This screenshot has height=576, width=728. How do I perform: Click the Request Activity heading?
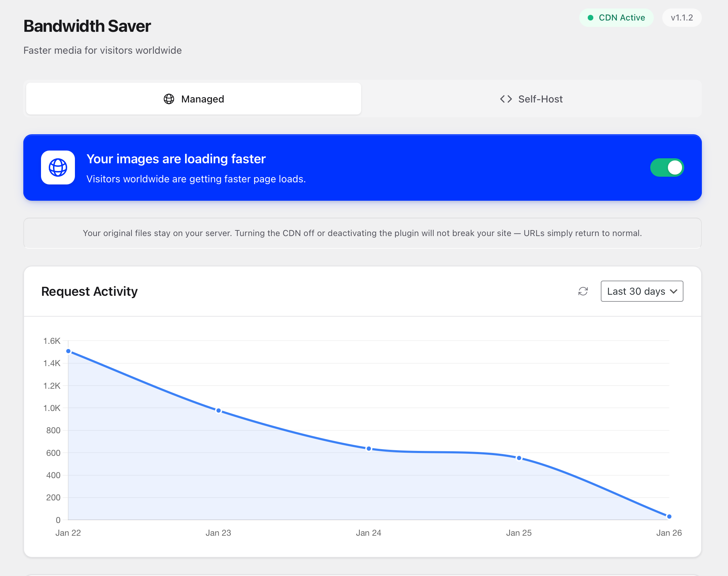coord(89,292)
